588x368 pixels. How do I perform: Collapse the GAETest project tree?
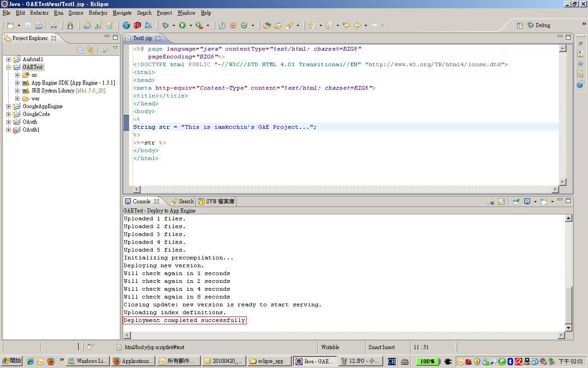pos(8,67)
